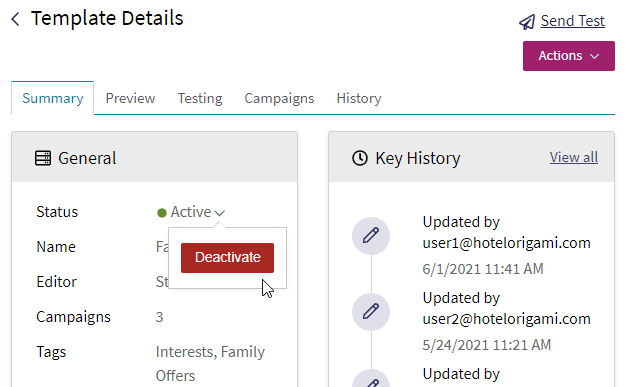
Task: Go back using the left chevron arrow
Action: click(16, 19)
